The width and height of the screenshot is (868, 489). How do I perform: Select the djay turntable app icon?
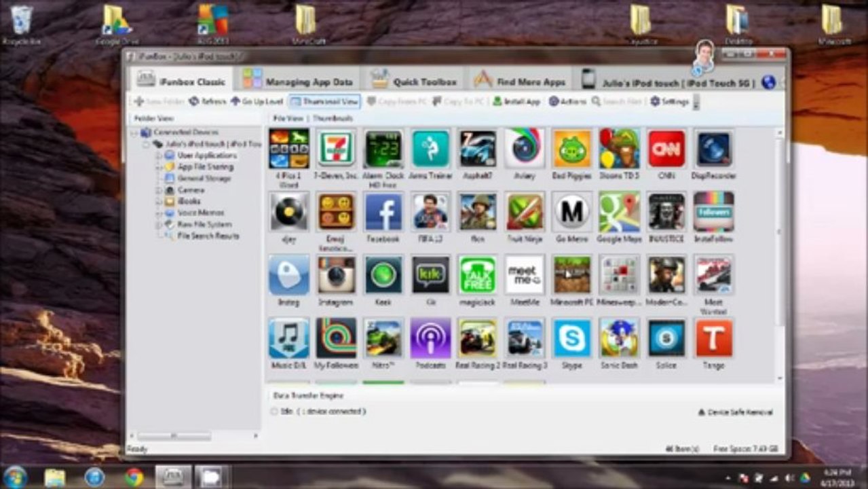[289, 212]
